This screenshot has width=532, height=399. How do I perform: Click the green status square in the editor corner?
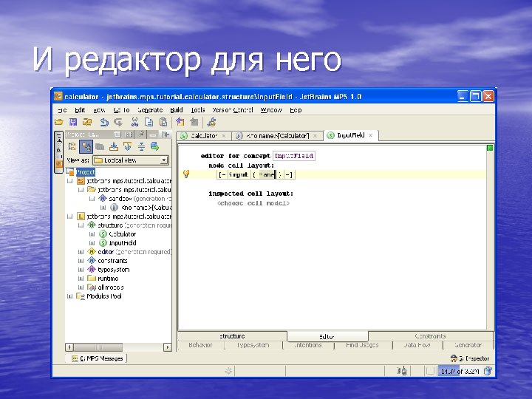point(490,148)
